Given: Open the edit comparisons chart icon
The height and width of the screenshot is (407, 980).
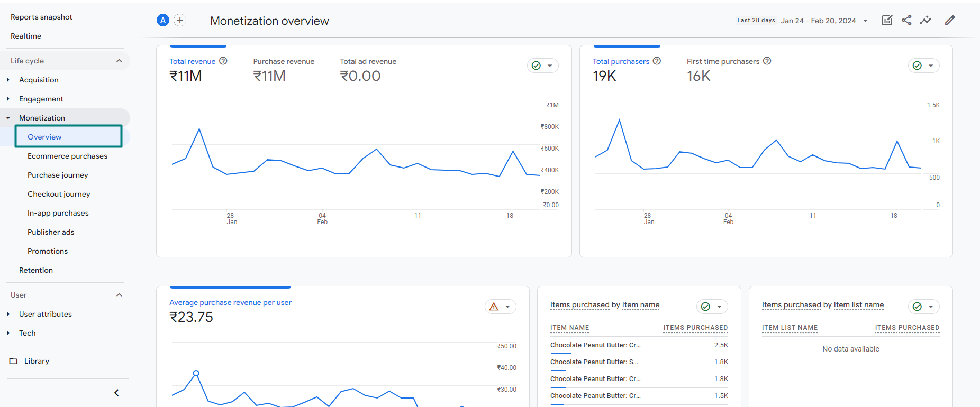Looking at the screenshot, I should pyautogui.click(x=887, y=21).
